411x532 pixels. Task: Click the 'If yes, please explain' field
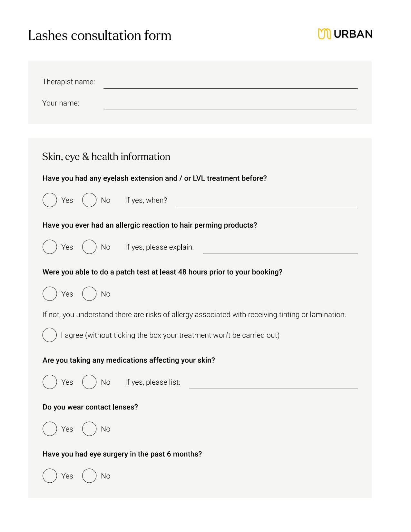(x=280, y=249)
